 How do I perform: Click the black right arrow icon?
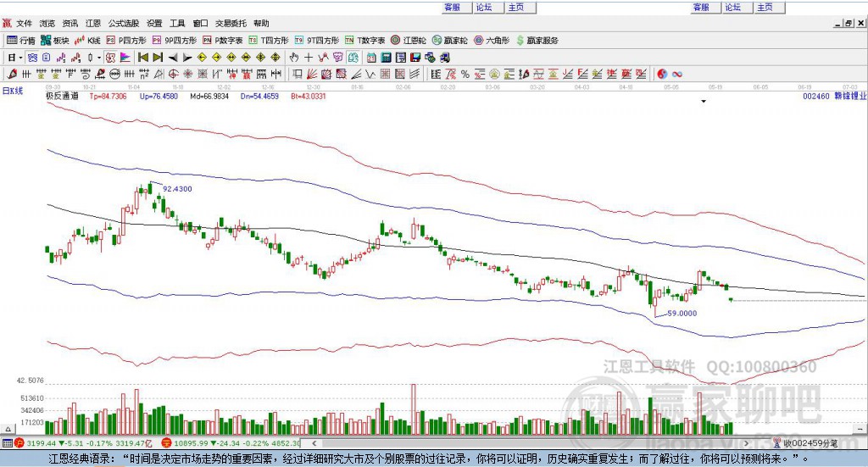(x=187, y=58)
